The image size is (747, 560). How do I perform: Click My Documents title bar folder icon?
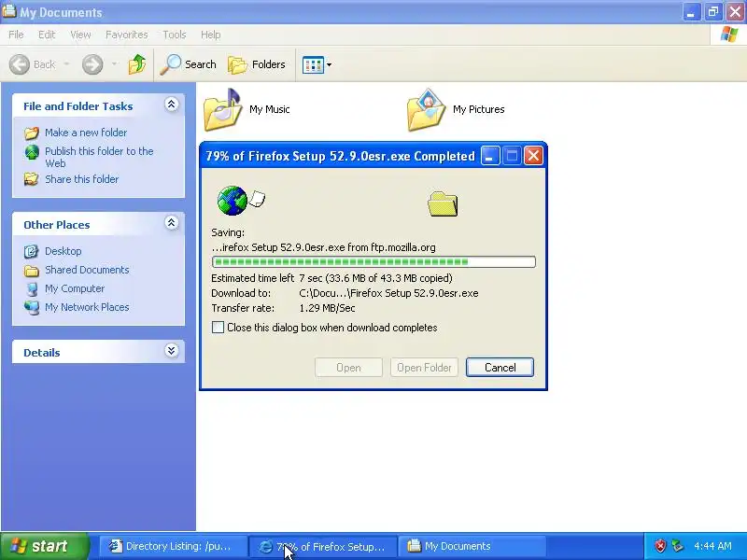[8, 11]
